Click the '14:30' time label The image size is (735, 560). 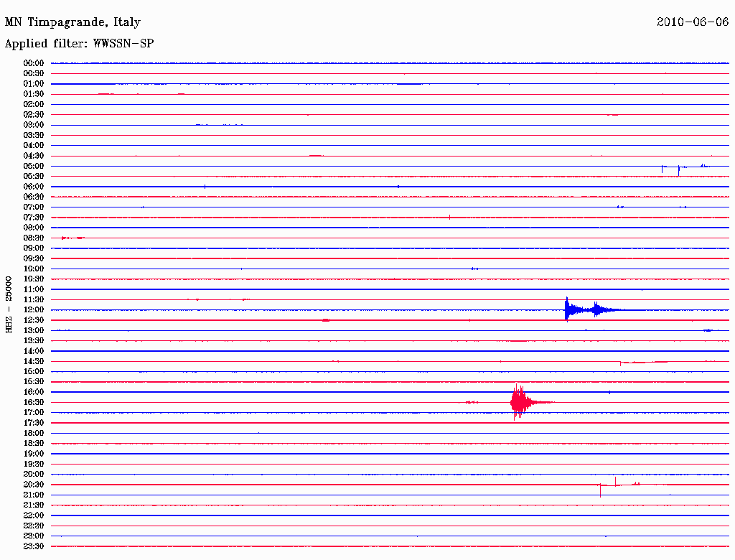point(34,361)
